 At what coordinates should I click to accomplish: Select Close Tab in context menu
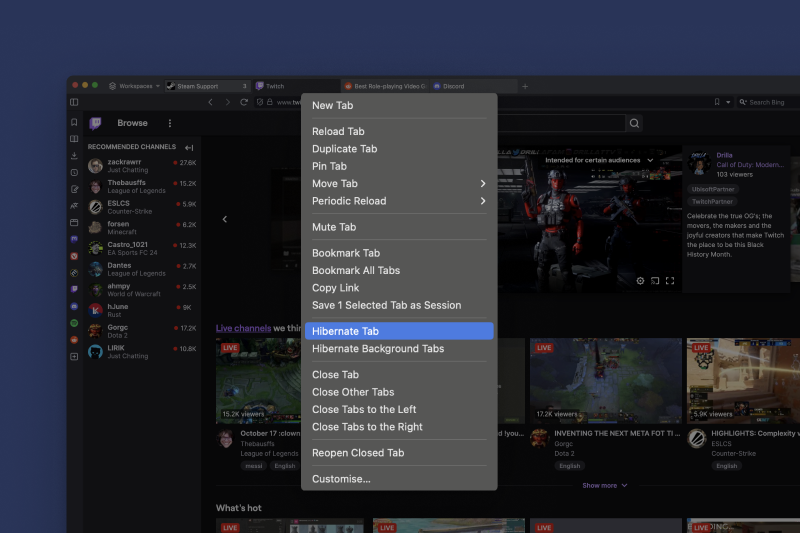click(399, 374)
